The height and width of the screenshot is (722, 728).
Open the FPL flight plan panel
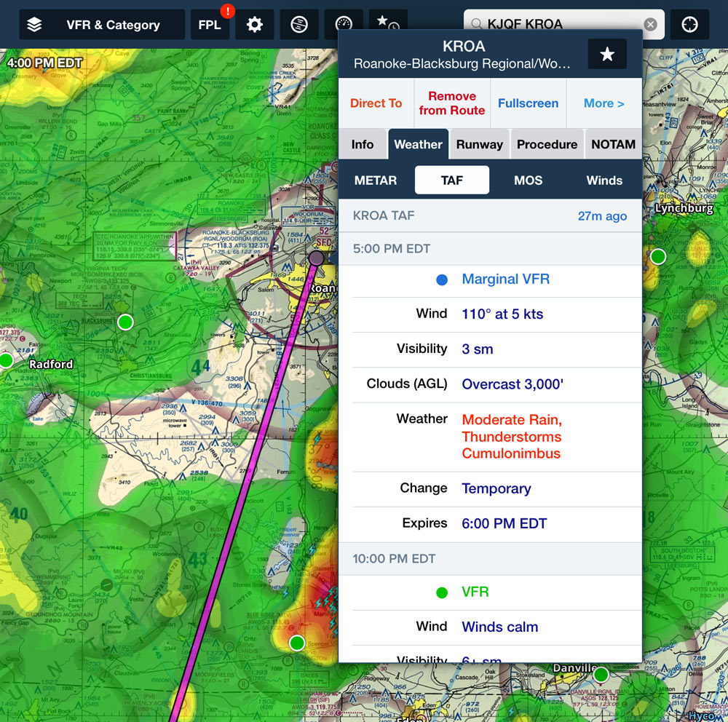coord(210,25)
